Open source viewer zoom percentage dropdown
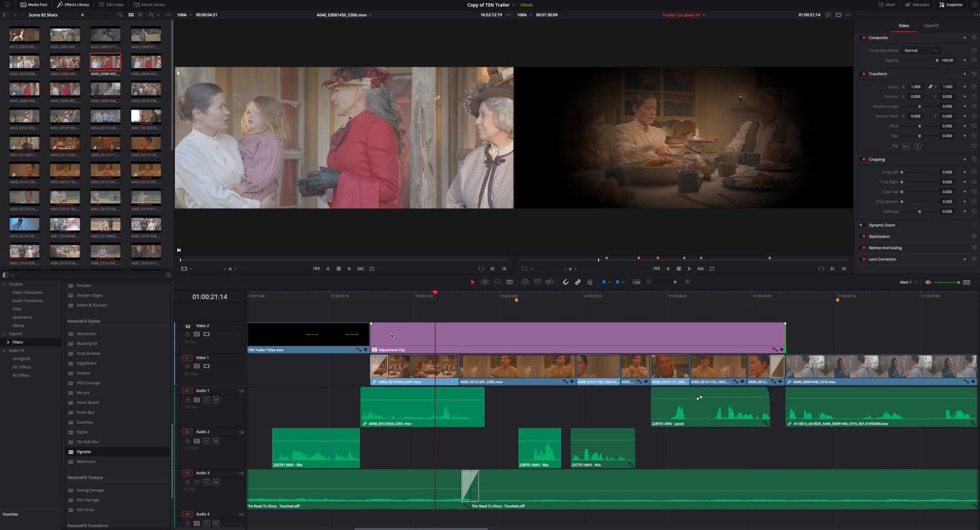The image size is (980, 530). pyautogui.click(x=184, y=15)
